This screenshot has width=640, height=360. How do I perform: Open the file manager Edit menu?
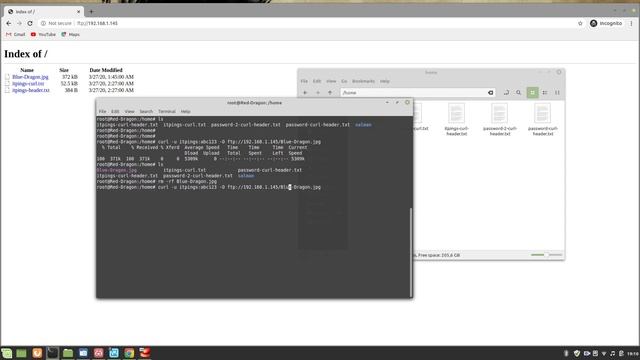coord(317,81)
